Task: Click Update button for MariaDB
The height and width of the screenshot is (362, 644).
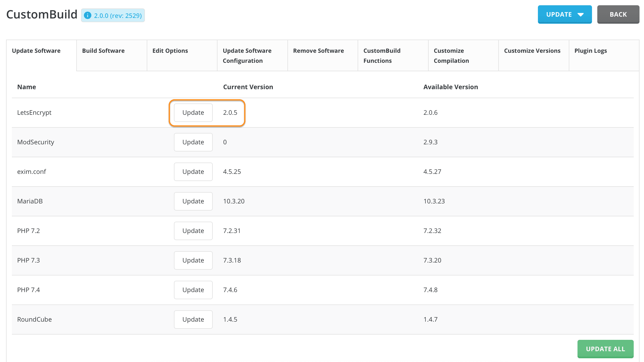Action: pyautogui.click(x=193, y=201)
